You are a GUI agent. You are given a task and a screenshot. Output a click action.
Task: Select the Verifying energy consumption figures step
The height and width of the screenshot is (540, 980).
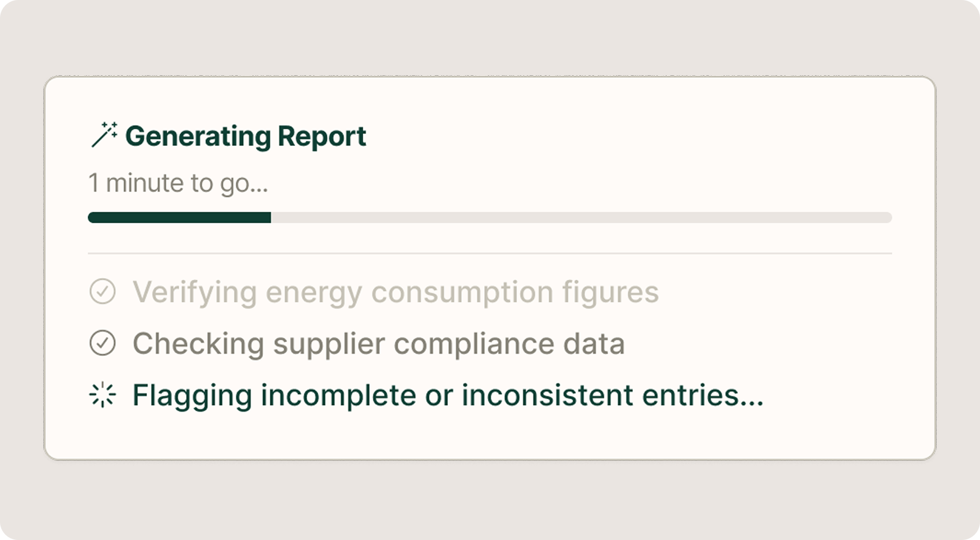[395, 292]
